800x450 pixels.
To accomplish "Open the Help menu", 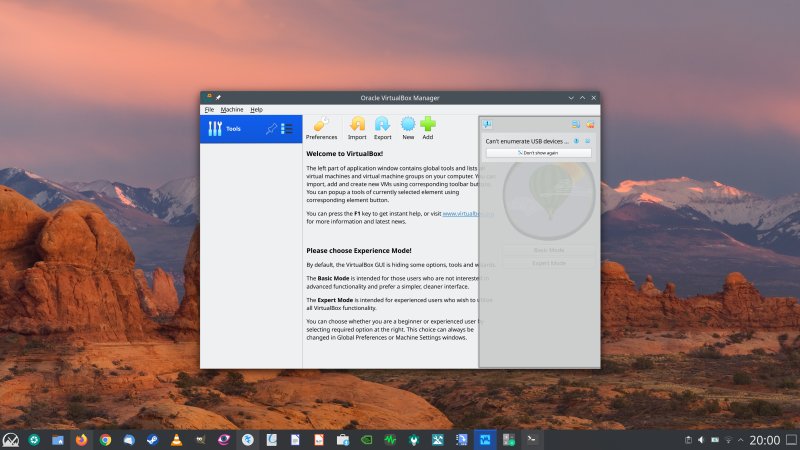I will point(257,109).
